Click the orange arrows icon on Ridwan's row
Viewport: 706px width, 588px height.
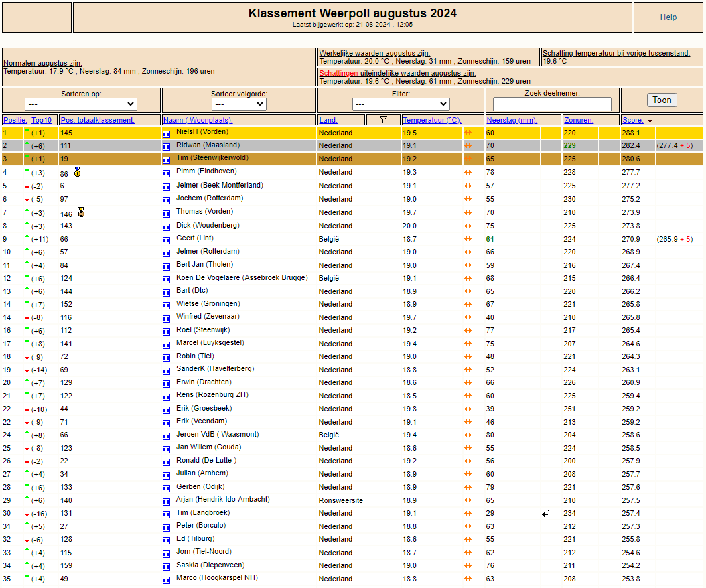[468, 145]
